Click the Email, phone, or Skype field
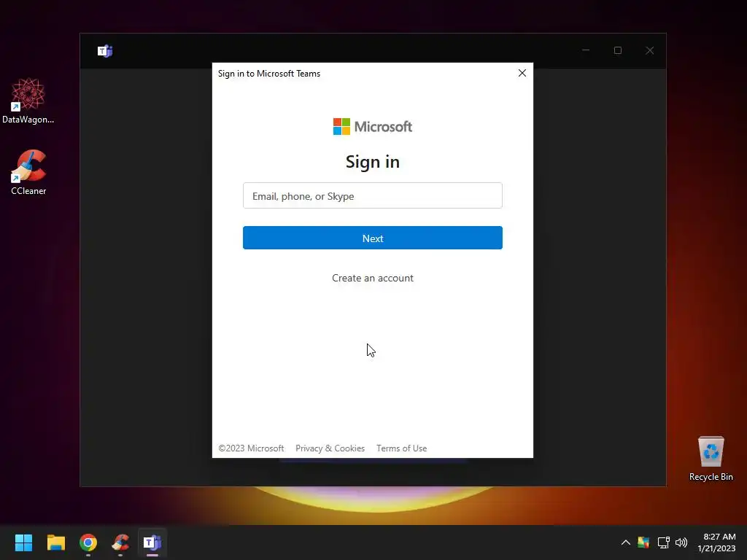 [373, 195]
